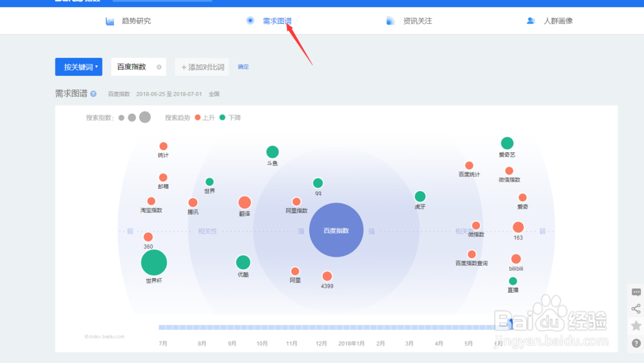Click the 邮箱 bubble

(x=163, y=178)
